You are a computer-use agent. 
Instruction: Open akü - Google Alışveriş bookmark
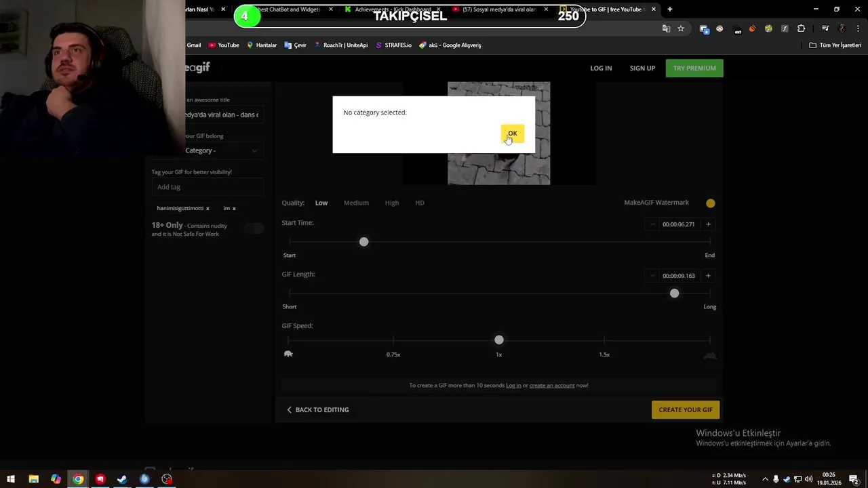tap(450, 45)
